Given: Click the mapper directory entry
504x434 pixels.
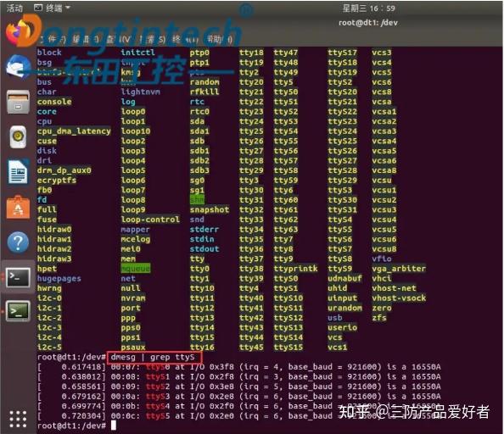Looking at the screenshot, I should tap(135, 229).
